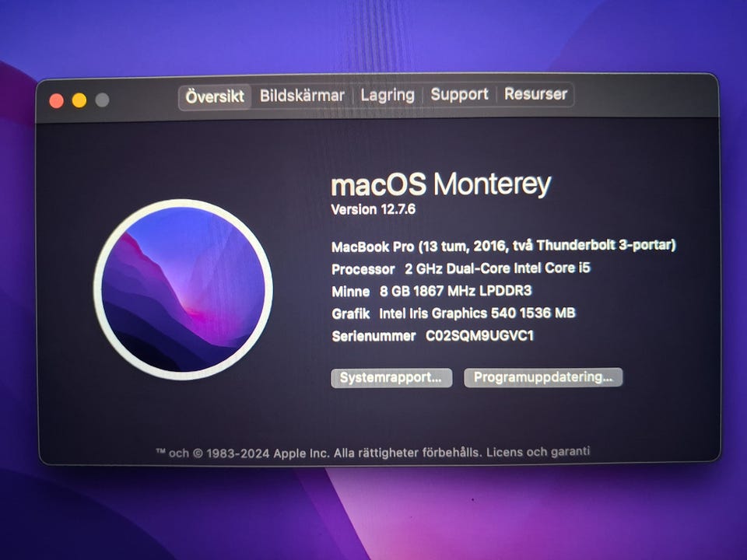The height and width of the screenshot is (560, 747).
Task: Click the Minne label
Action: click(351, 292)
